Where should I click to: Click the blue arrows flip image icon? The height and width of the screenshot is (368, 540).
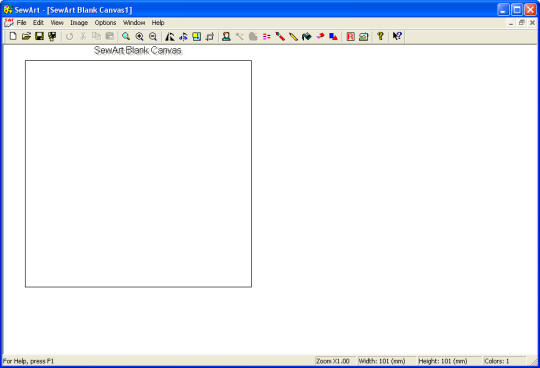tap(183, 36)
